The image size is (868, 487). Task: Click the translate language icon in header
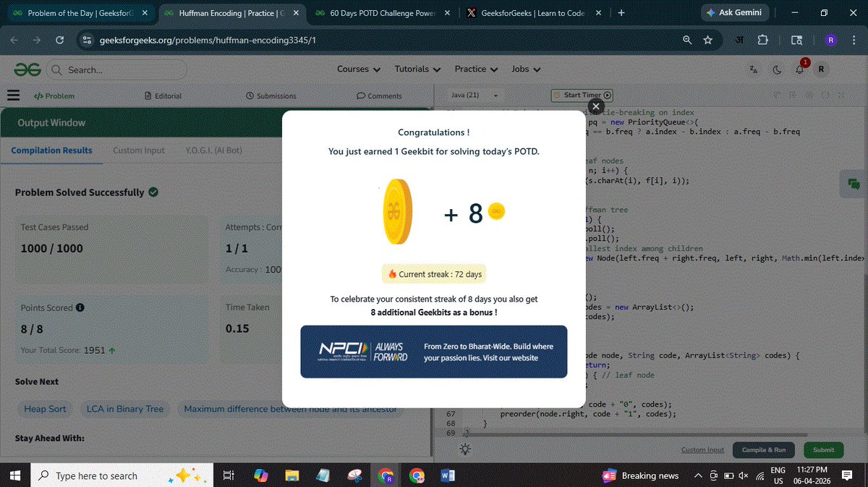pyautogui.click(x=754, y=69)
